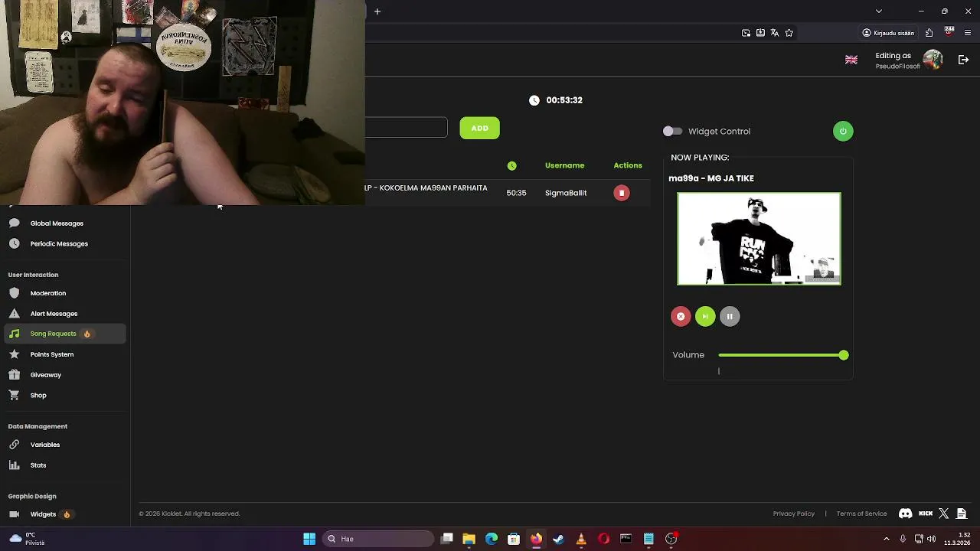Open Widgets page

(x=43, y=514)
